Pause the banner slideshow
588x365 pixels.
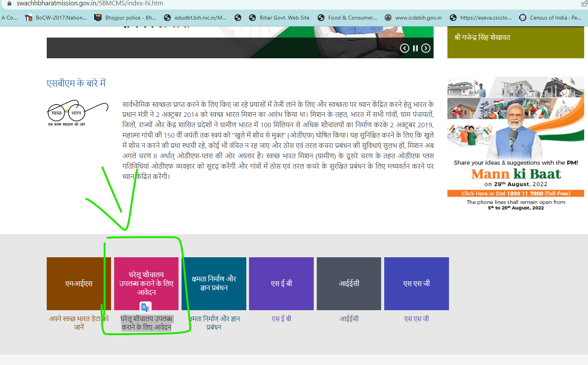coord(416,48)
